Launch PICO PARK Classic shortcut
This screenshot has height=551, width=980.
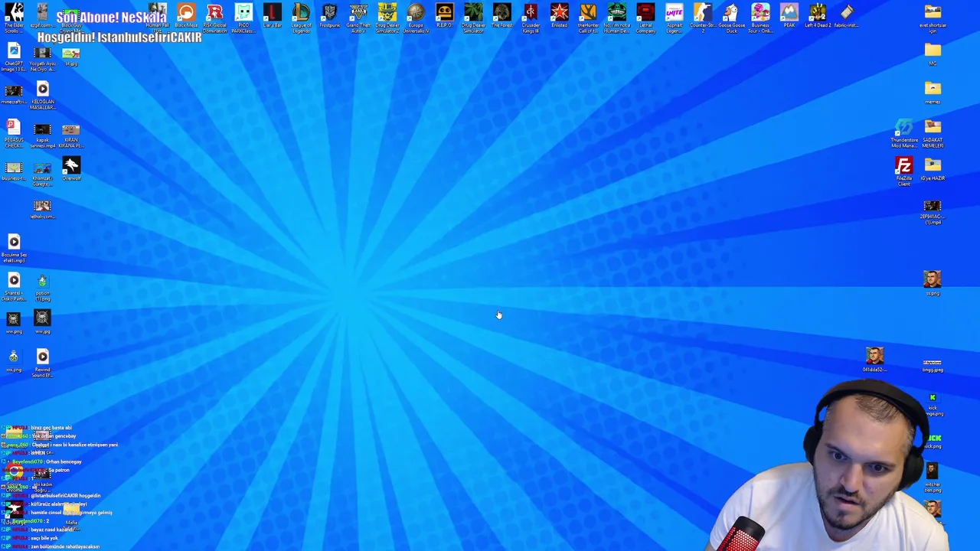(x=243, y=18)
